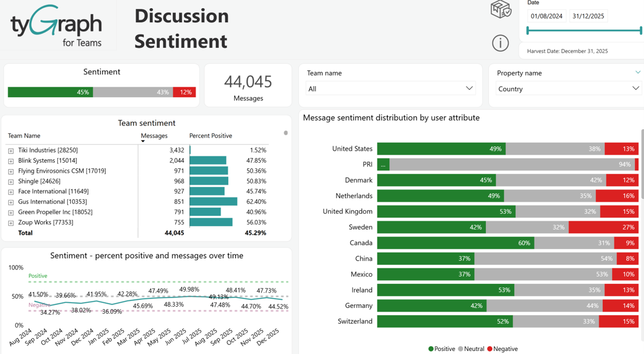The width and height of the screenshot is (644, 354).
Task: Select China neutral 54% bar
Action: (546, 258)
